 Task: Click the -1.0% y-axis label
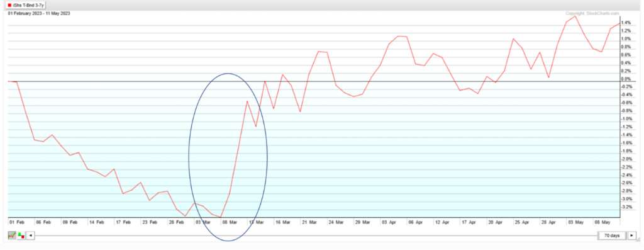[627, 119]
